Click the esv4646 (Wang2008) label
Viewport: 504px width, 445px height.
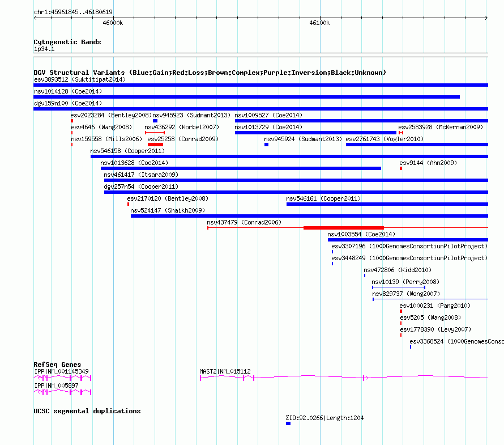tap(101, 127)
